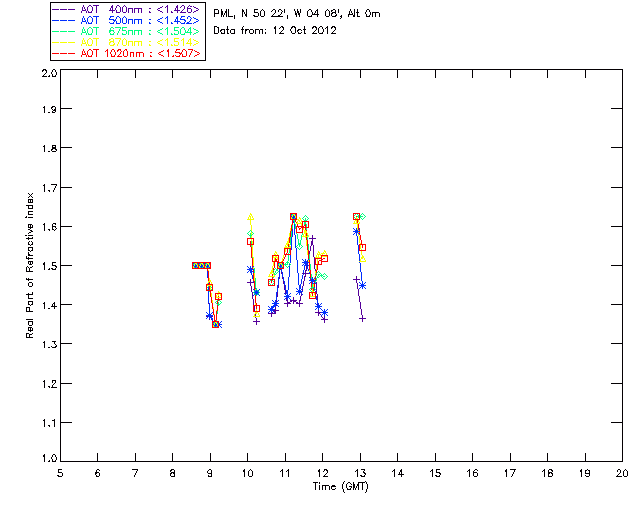
Task: Click the 'Real Part of Refractive index' axis title
Action: (x=29, y=265)
